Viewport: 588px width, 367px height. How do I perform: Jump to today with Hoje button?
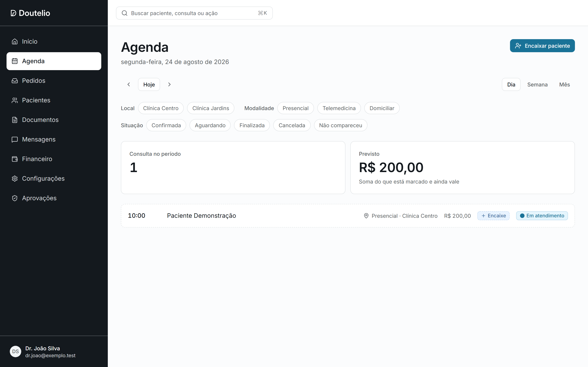(149, 84)
